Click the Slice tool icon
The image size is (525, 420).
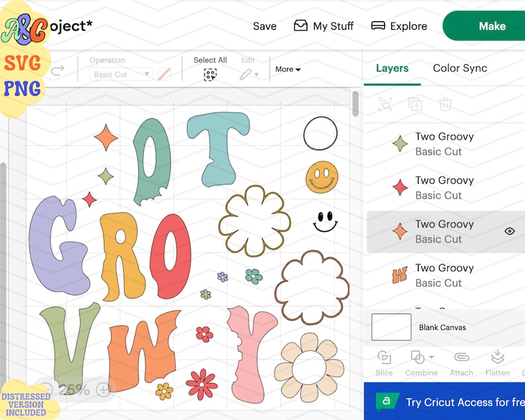pyautogui.click(x=384, y=357)
